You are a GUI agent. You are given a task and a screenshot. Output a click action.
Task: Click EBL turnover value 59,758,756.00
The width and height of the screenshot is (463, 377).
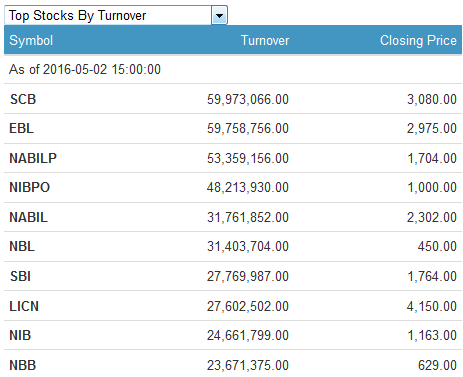(x=248, y=128)
